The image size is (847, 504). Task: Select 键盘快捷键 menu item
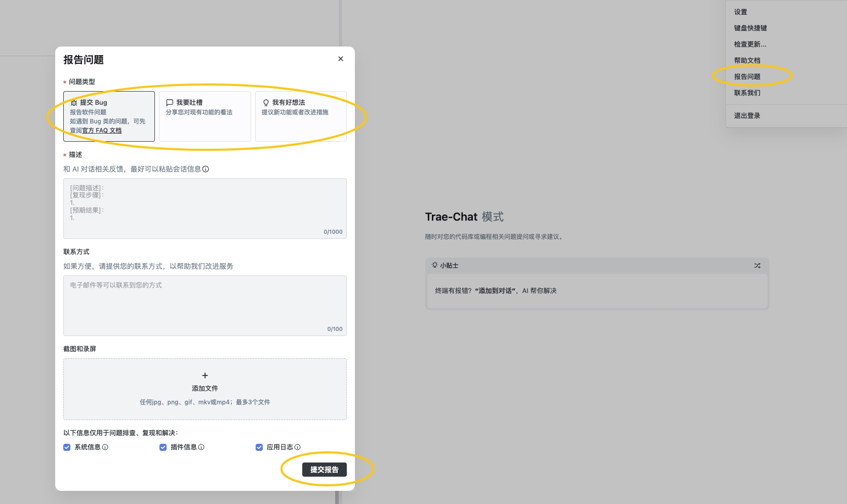pos(750,28)
